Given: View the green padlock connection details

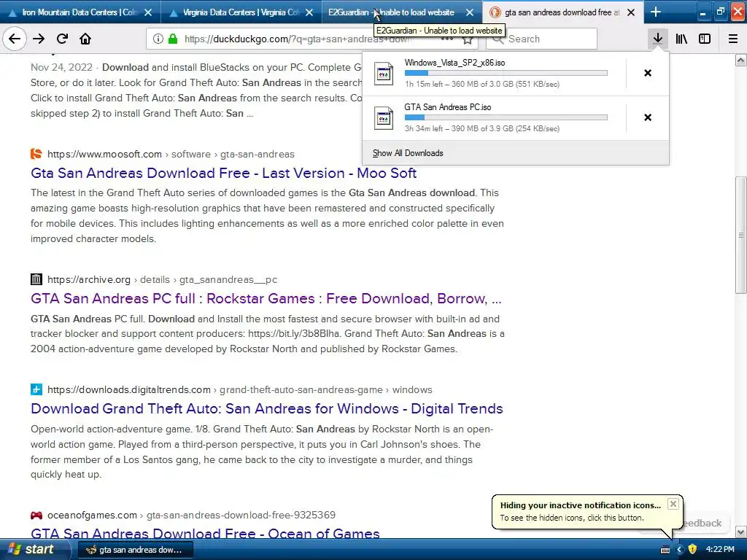Looking at the screenshot, I should [172, 39].
